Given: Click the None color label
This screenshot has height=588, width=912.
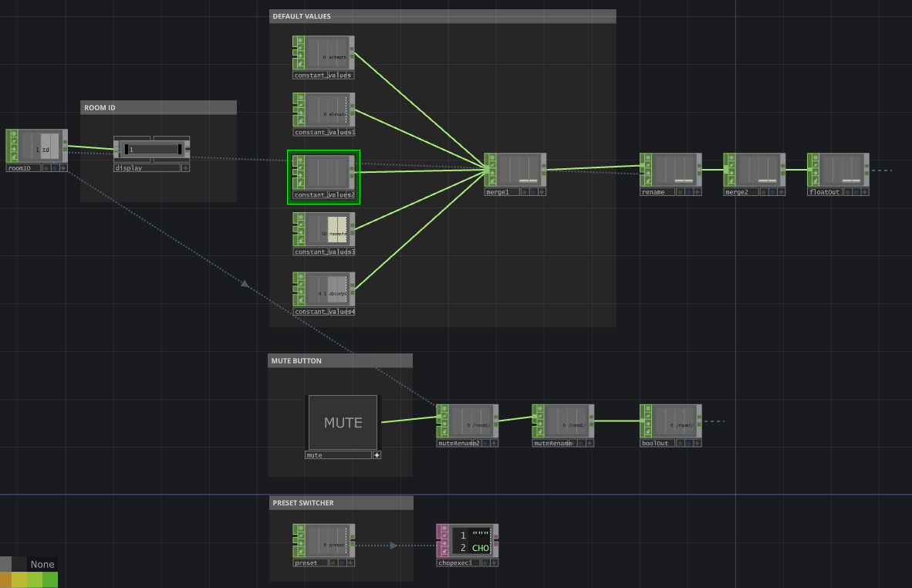Looking at the screenshot, I should [42, 564].
